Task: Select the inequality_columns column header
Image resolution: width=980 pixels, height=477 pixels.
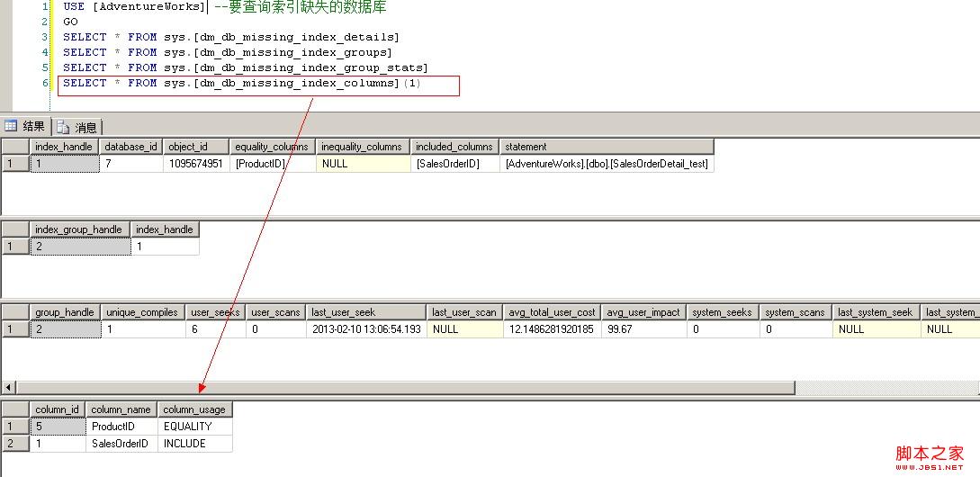Action: pyautogui.click(x=363, y=147)
